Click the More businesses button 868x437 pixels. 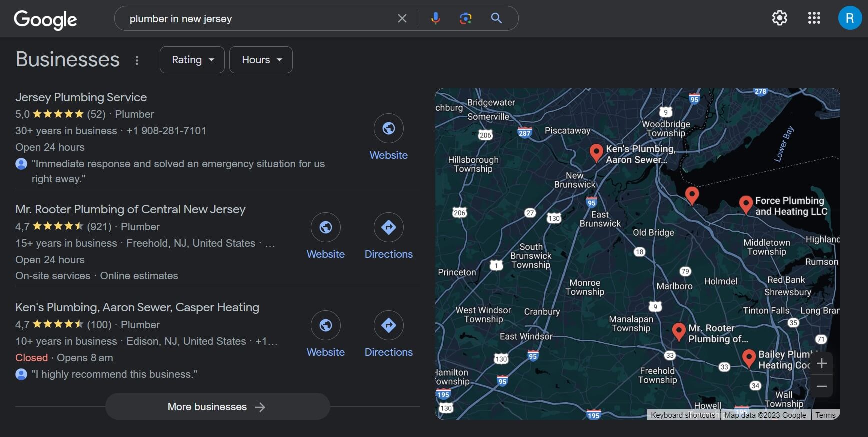point(217,407)
